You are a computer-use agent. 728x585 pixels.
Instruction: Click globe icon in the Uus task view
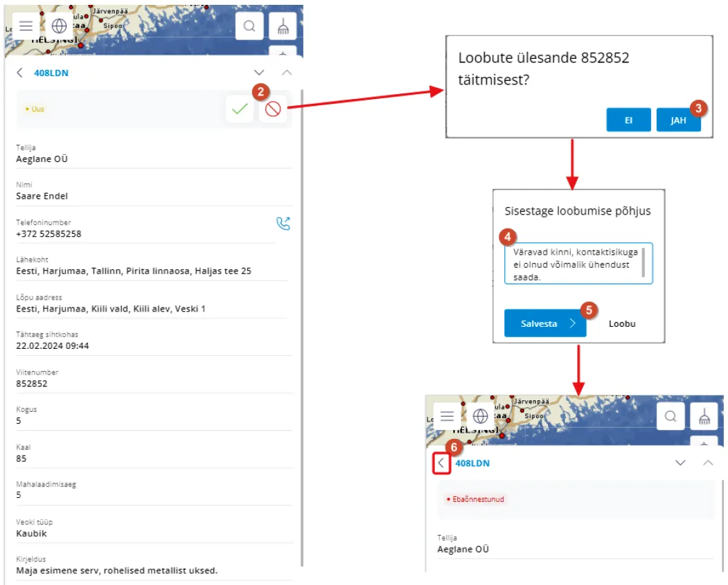click(60, 26)
